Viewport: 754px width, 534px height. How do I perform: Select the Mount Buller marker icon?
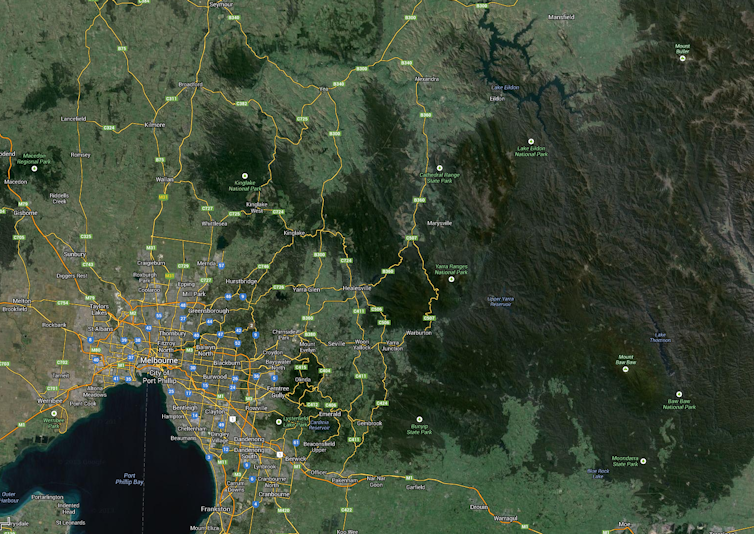click(682, 58)
